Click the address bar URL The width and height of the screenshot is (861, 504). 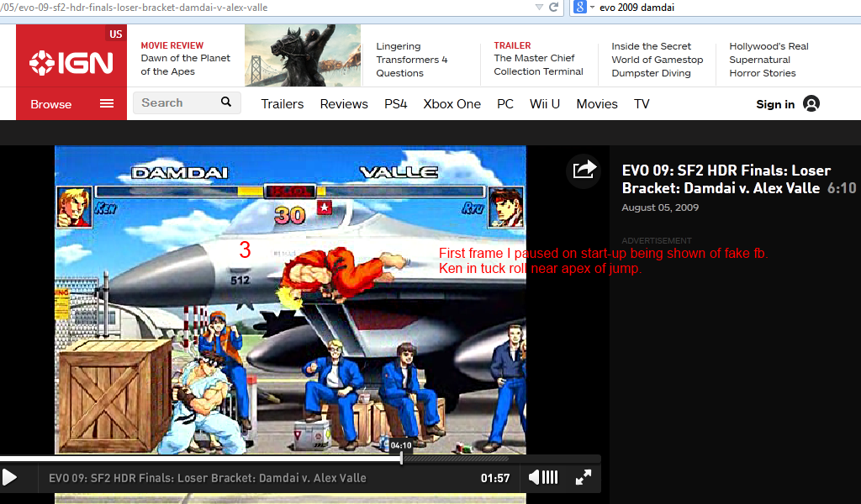click(x=134, y=7)
